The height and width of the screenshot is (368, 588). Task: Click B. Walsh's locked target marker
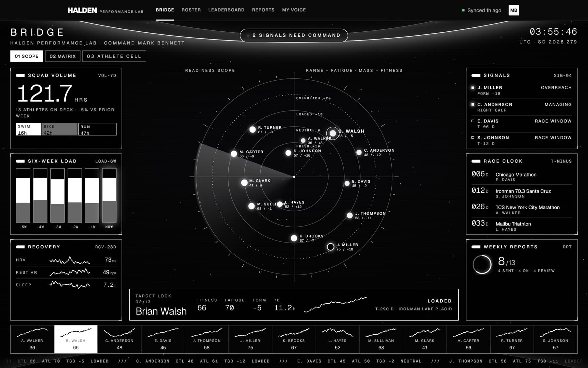point(333,133)
